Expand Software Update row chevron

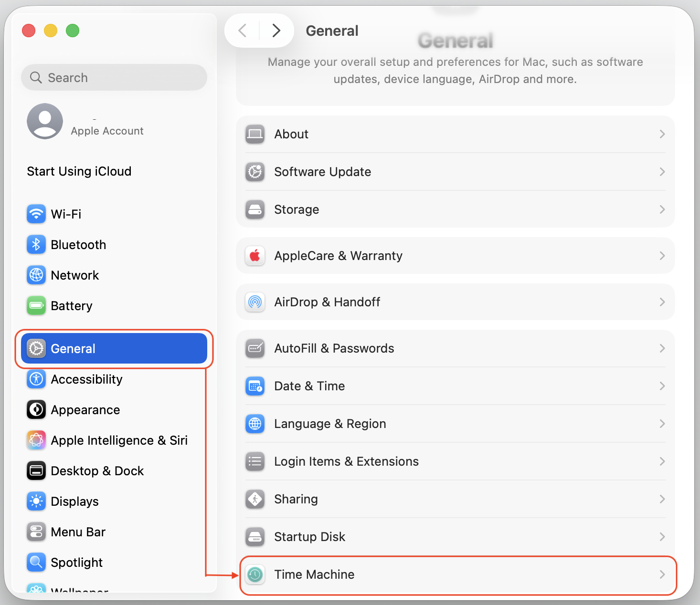pyautogui.click(x=662, y=172)
